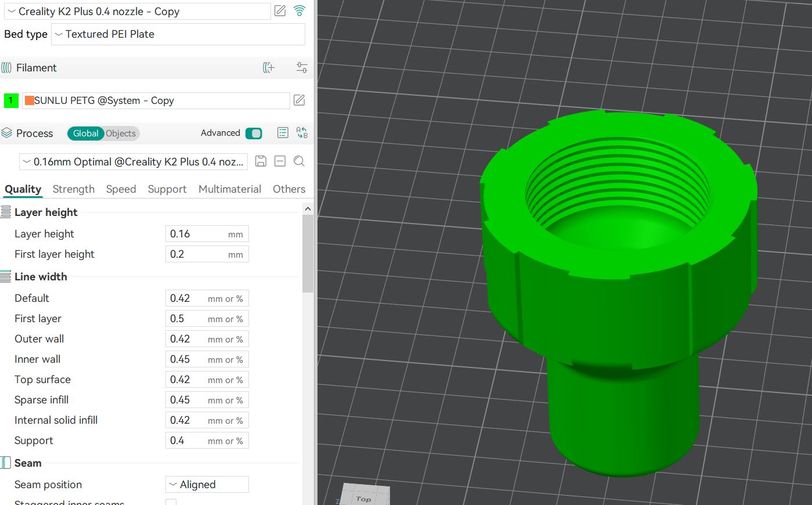The image size is (812, 505).
Task: Open the Support tab
Action: (167, 189)
